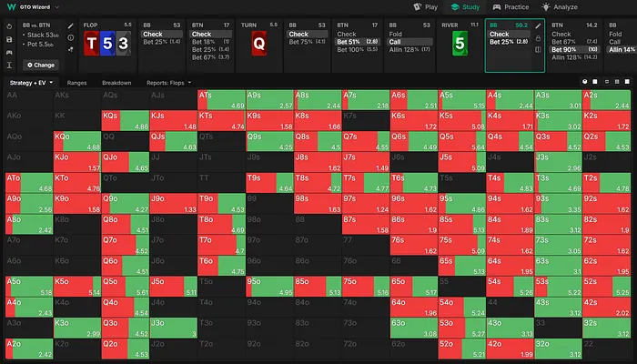Click the pencil edit icon beside BB vs. BTN
Image resolution: width=637 pixels, height=364 pixels.
tap(70, 27)
